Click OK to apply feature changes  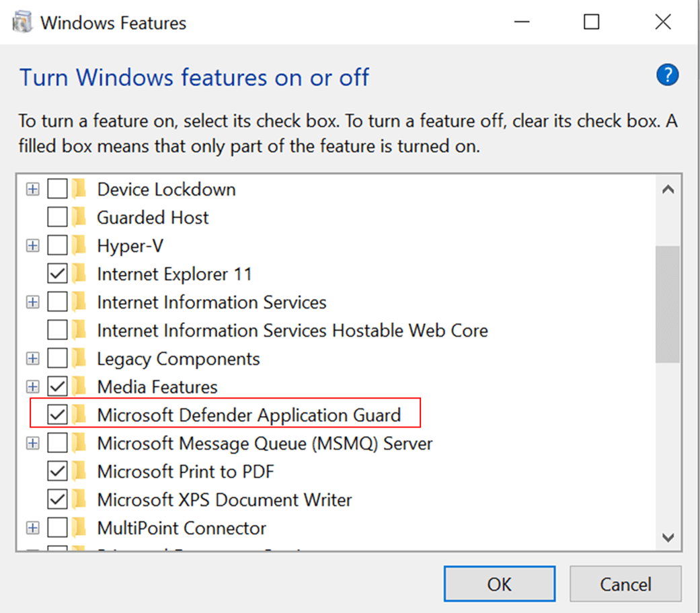[499, 583]
